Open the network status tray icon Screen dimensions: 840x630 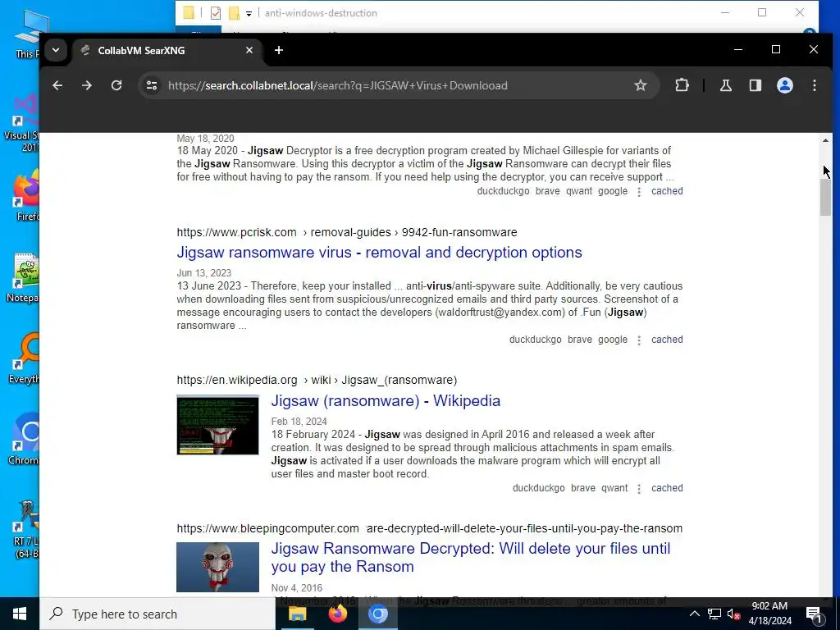(714, 614)
